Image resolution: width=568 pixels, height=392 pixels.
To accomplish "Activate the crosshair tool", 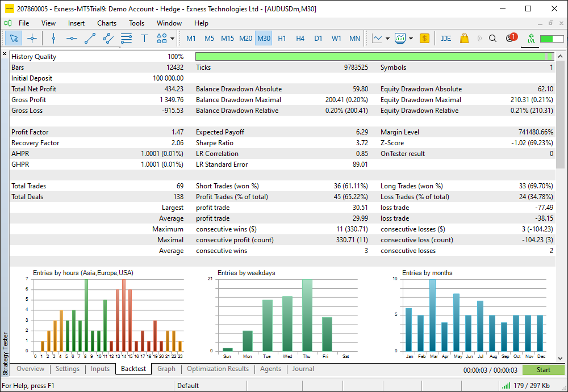I will click(x=32, y=38).
